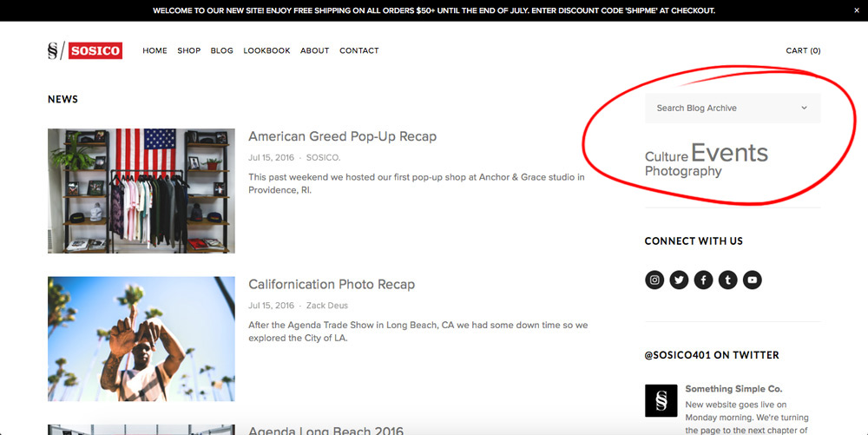This screenshot has height=435, width=868.
Task: Visit the About page
Action: (x=314, y=50)
